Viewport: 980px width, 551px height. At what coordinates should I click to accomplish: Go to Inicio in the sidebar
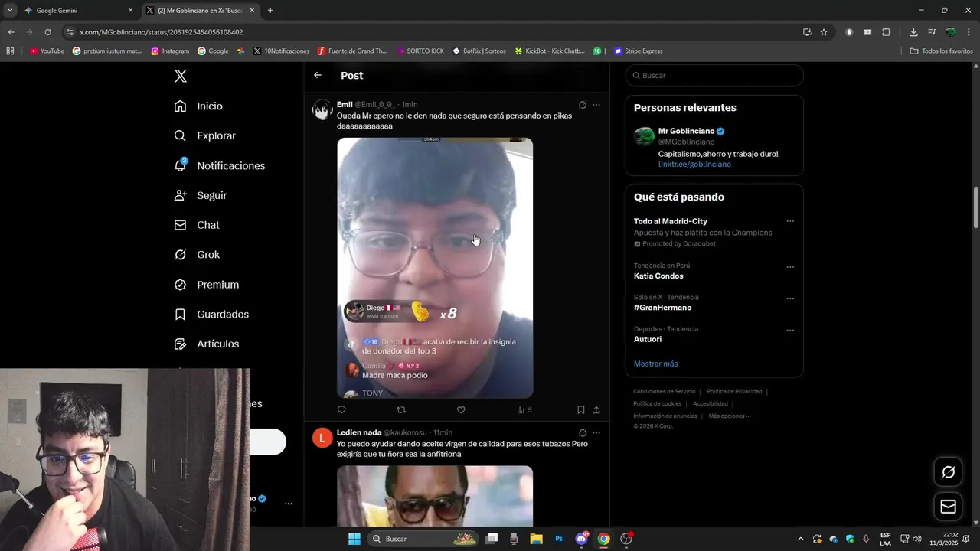(198, 106)
